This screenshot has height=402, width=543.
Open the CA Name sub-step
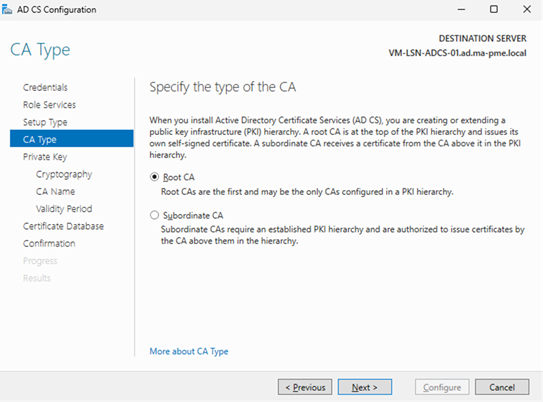click(55, 191)
